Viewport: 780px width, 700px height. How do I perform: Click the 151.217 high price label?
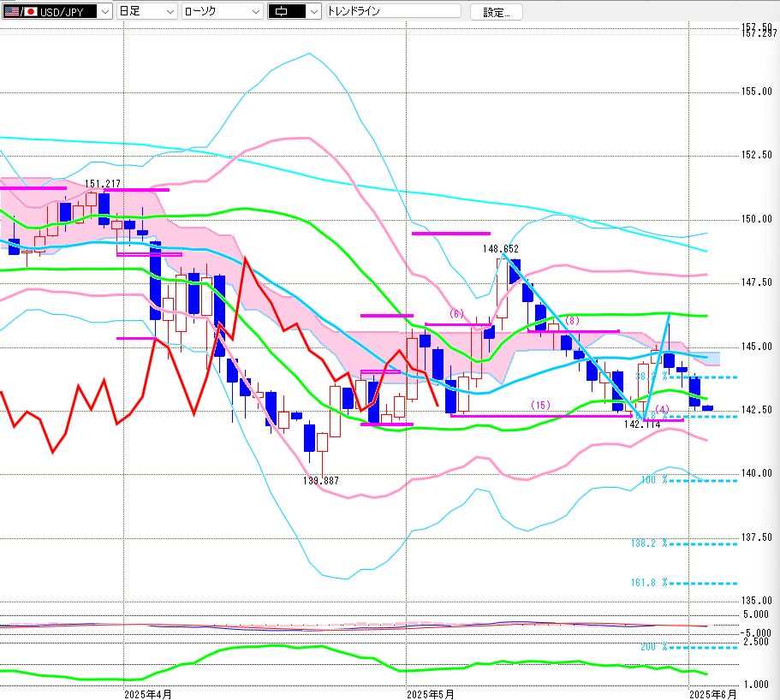(x=103, y=184)
